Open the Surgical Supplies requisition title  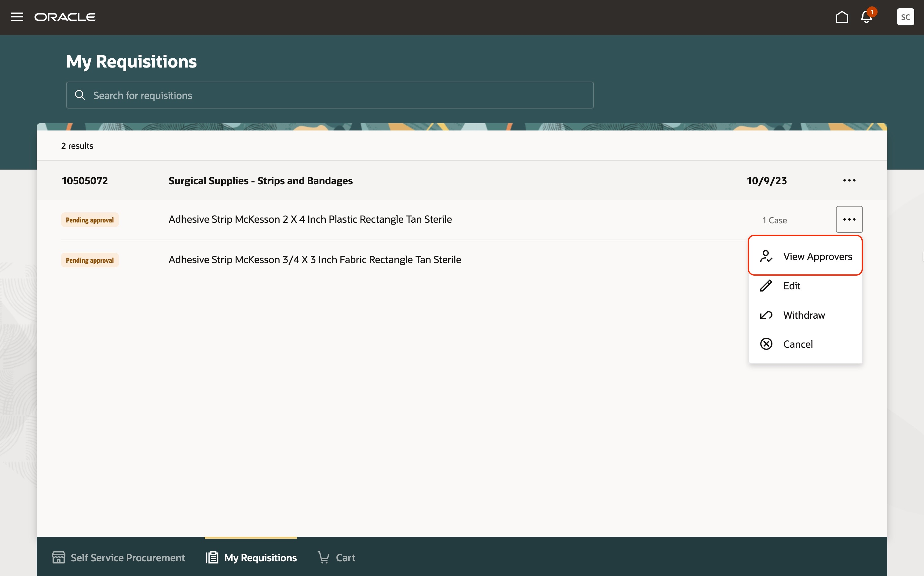coord(261,181)
